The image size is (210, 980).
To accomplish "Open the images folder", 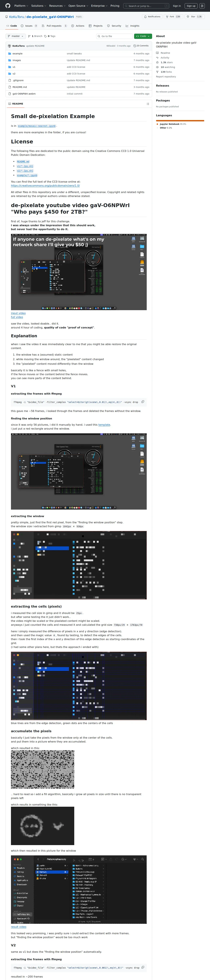I will coord(17,60).
